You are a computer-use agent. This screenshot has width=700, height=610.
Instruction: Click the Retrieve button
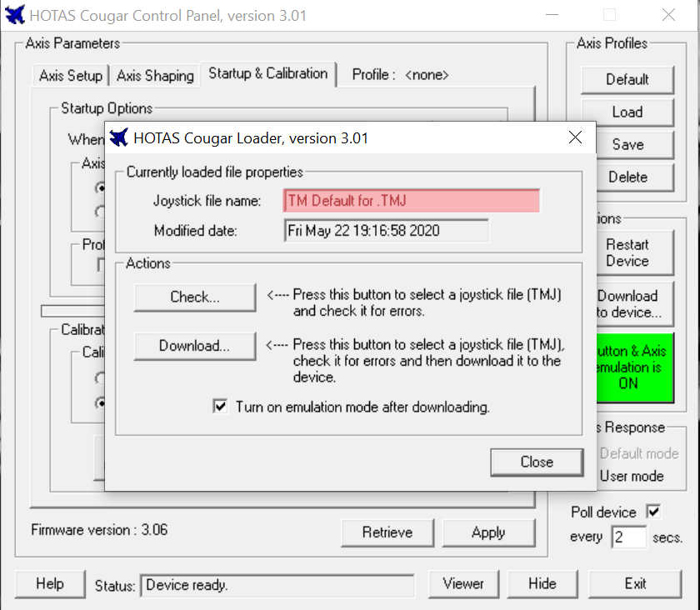point(387,532)
